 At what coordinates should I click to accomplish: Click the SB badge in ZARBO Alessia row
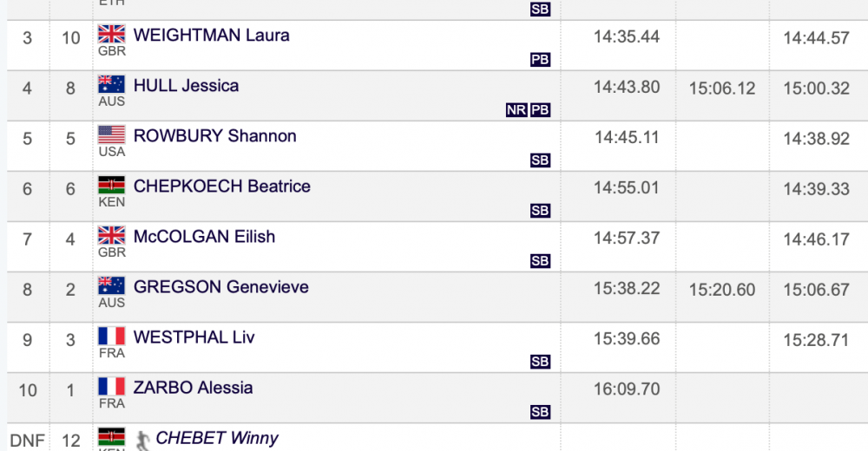click(x=540, y=412)
